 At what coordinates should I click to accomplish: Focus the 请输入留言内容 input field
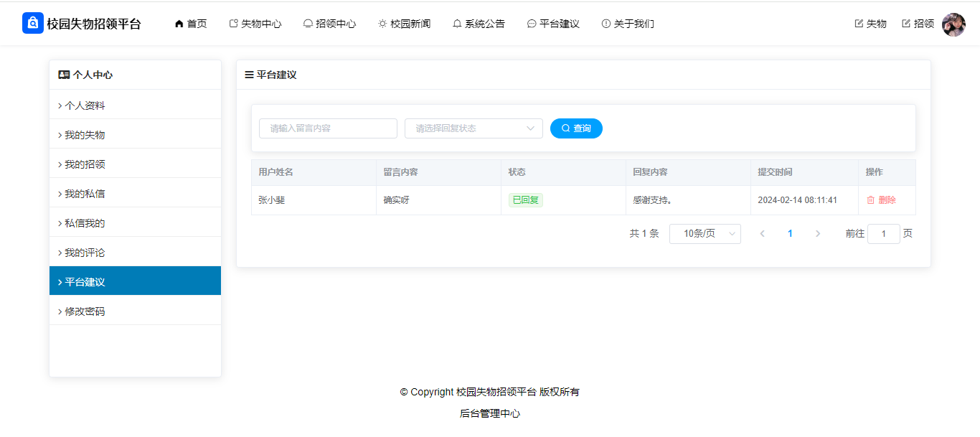(x=328, y=128)
